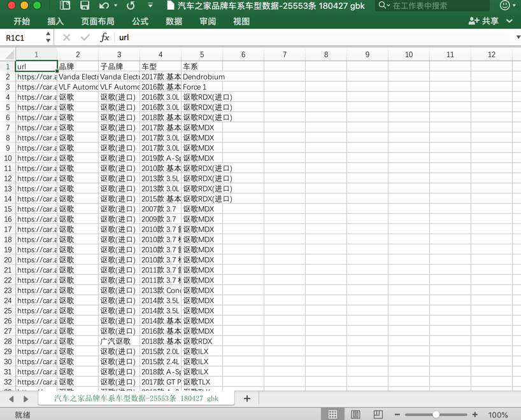Screen dimensions: 521x420
Task: Click the zoom out minus button
Action: 397,414
